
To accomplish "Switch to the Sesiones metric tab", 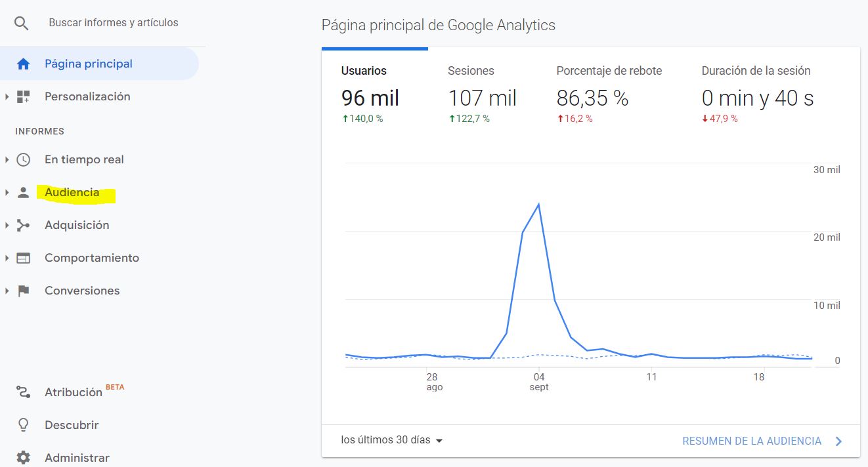I will (471, 71).
